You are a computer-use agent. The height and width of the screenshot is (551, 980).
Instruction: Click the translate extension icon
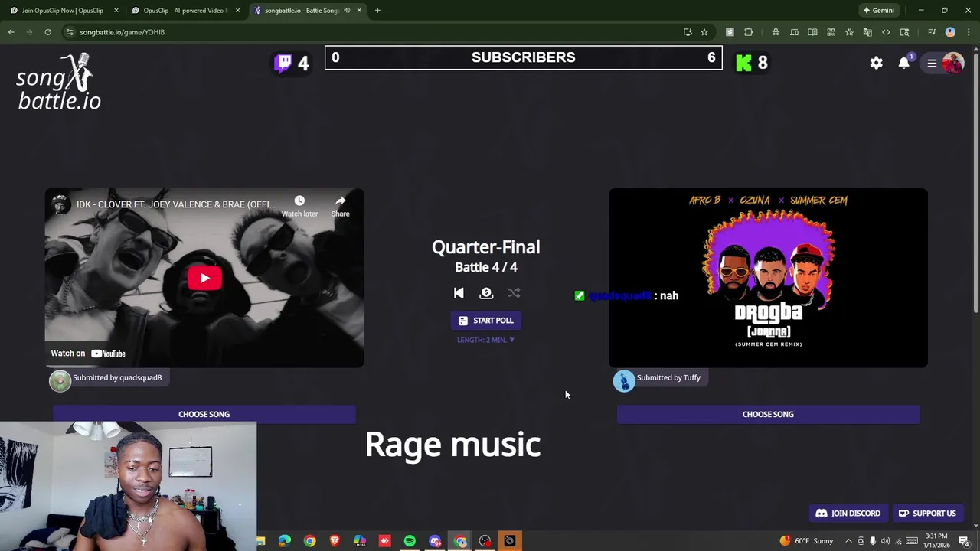(x=867, y=32)
